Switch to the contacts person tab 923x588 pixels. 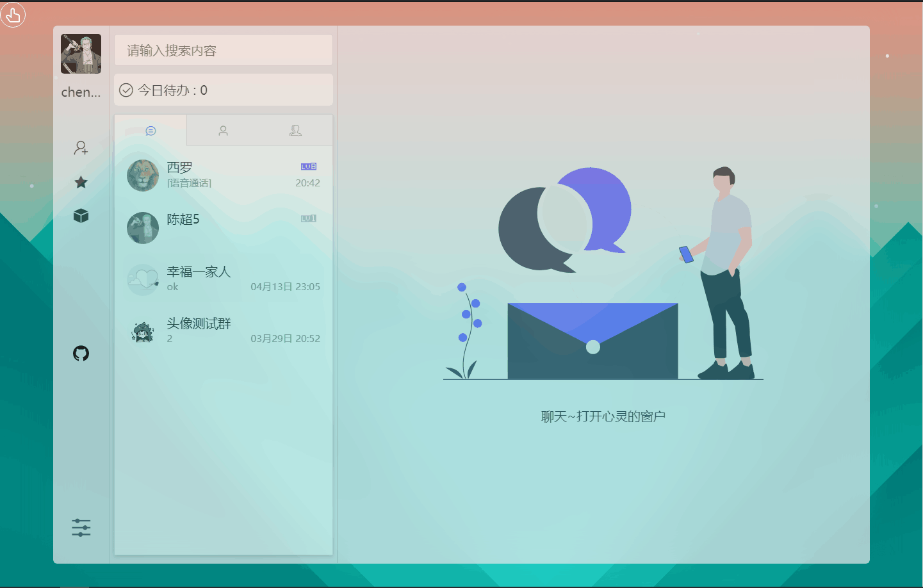click(223, 131)
